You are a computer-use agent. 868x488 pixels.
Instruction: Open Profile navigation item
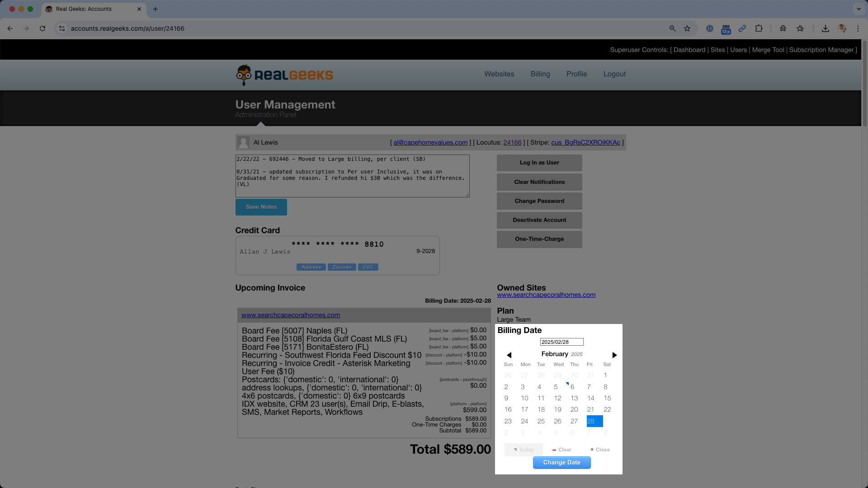point(577,74)
